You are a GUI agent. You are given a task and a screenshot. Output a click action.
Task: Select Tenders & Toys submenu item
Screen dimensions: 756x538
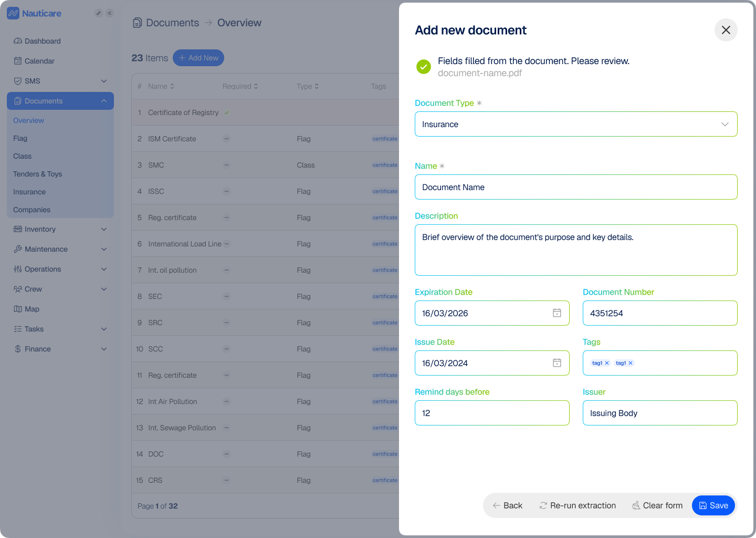pyautogui.click(x=37, y=174)
